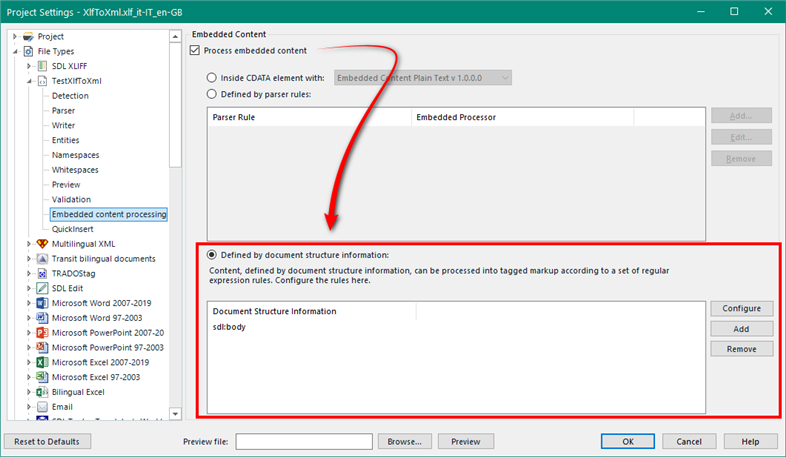Viewport: 786px width, 457px height.
Task: Click the TestXlfToXml file type icon
Action: tap(43, 81)
